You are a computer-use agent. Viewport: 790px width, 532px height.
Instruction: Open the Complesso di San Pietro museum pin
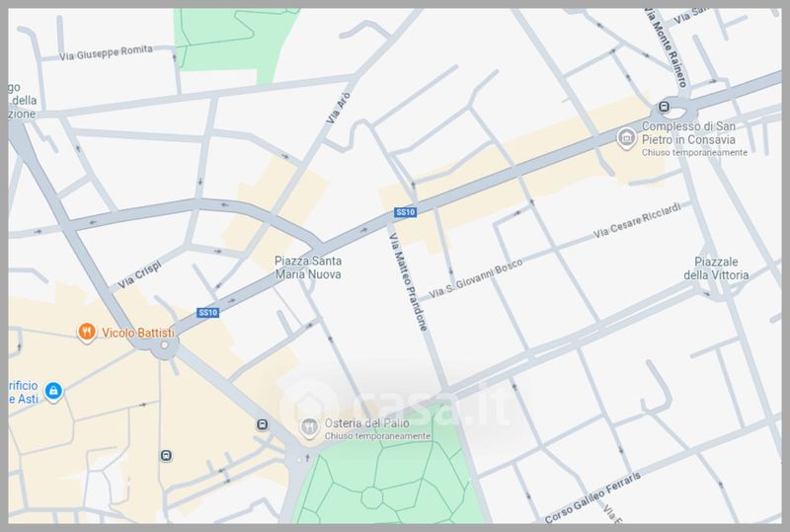coord(625,138)
